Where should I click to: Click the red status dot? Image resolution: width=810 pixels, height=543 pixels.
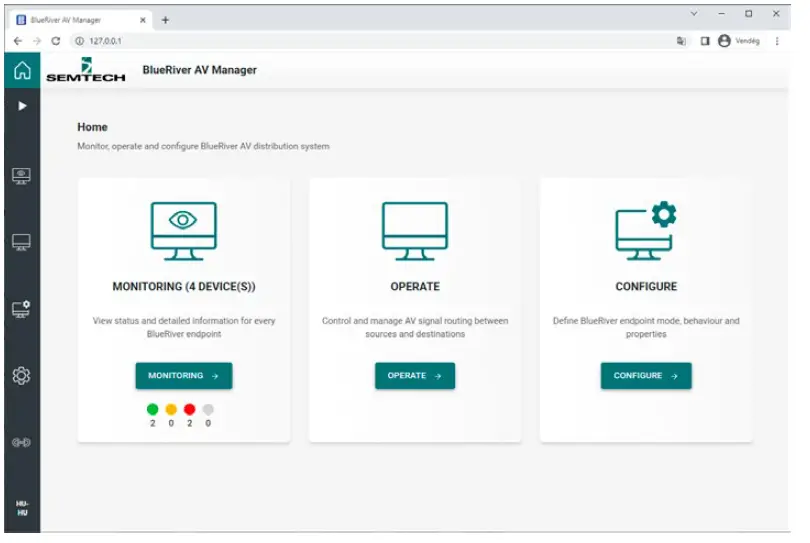click(x=190, y=412)
